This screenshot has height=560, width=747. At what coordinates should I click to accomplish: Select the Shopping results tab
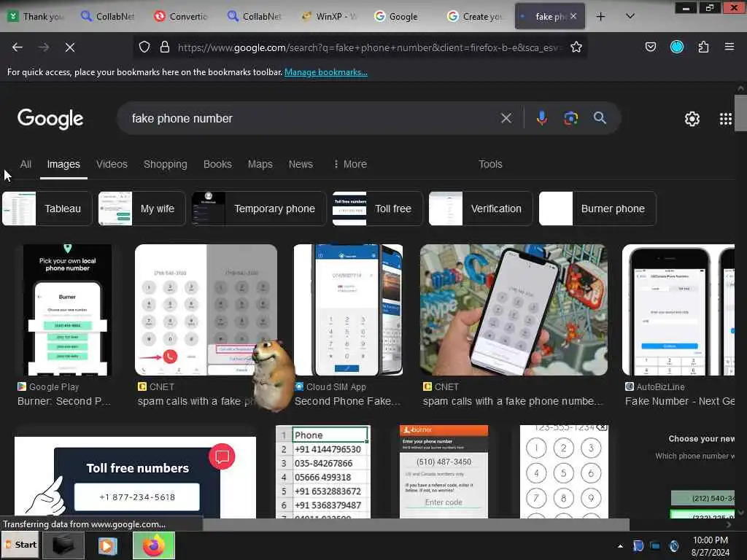click(x=166, y=164)
